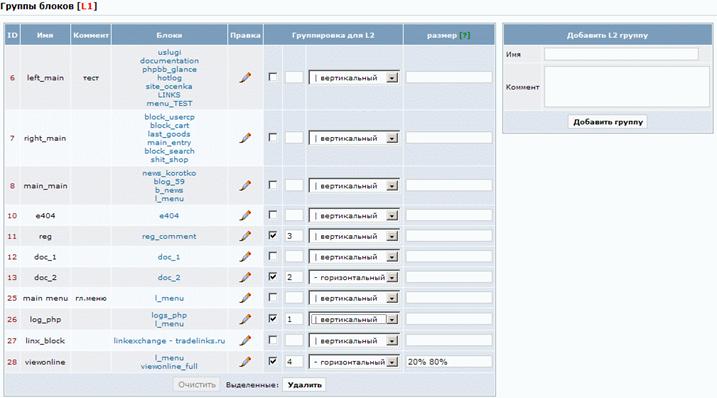Open edit pencil for viewonline row
This screenshot has height=398, width=717.
[x=245, y=361]
